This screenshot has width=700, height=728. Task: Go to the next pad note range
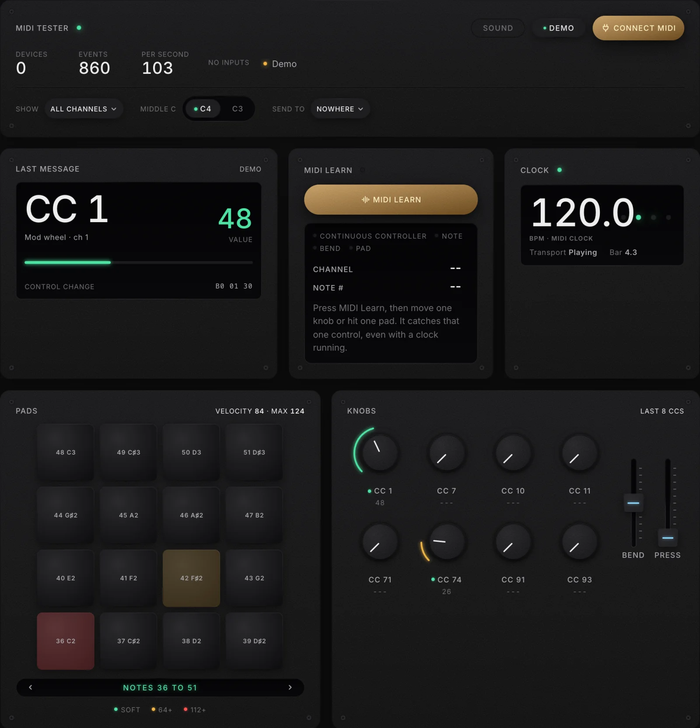(x=290, y=687)
